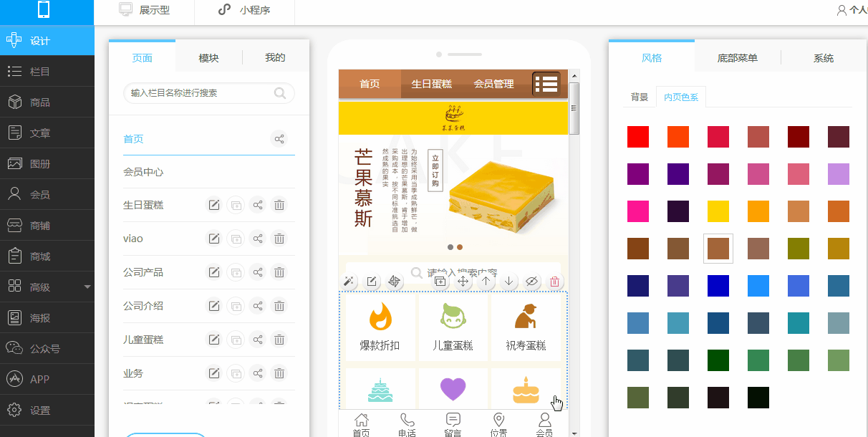The height and width of the screenshot is (437, 868).
Task: Click share icon for 首页 page
Action: (280, 139)
